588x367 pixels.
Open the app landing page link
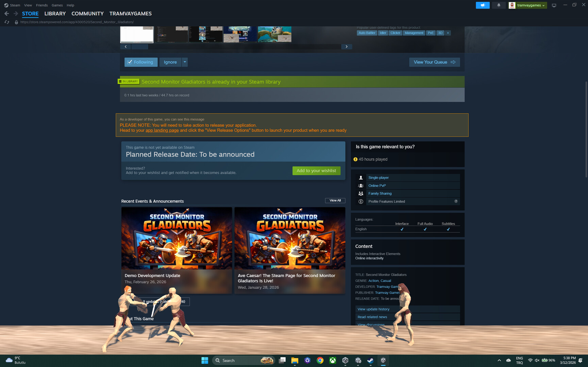click(x=162, y=130)
